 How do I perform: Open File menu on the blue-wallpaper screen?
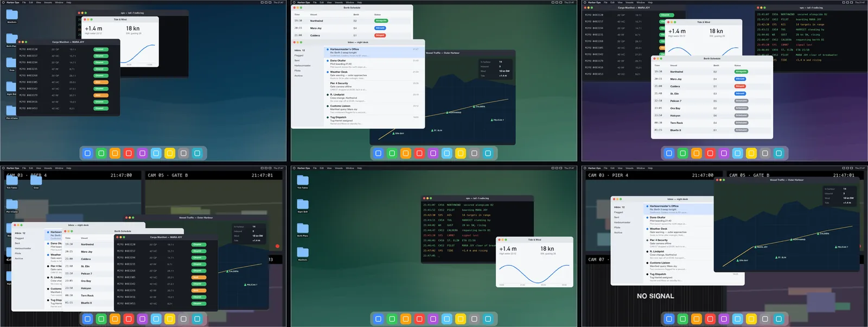(x=24, y=2)
